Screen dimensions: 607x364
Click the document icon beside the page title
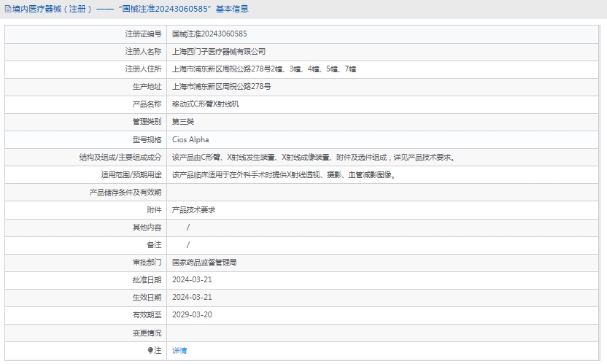pyautogui.click(x=7, y=9)
